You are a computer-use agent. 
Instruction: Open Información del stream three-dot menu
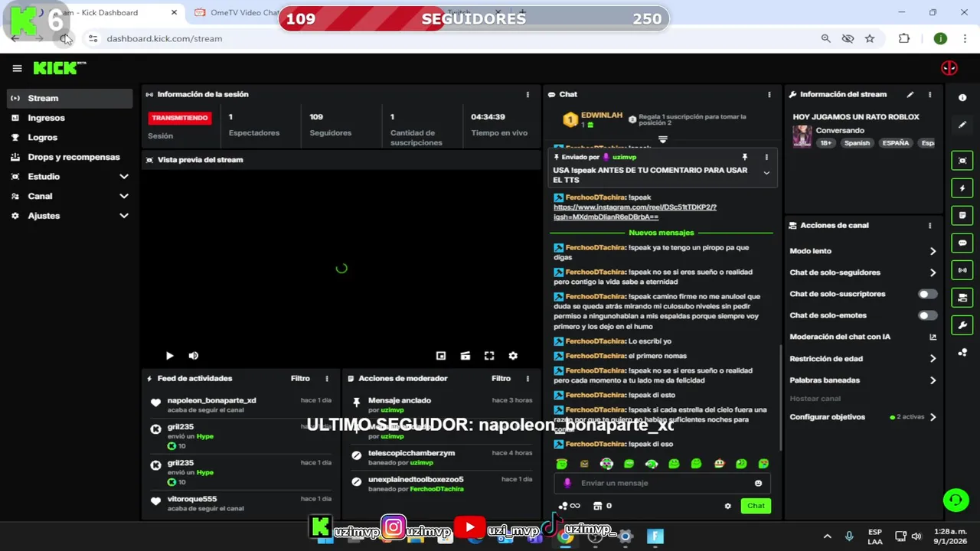pyautogui.click(x=930, y=95)
